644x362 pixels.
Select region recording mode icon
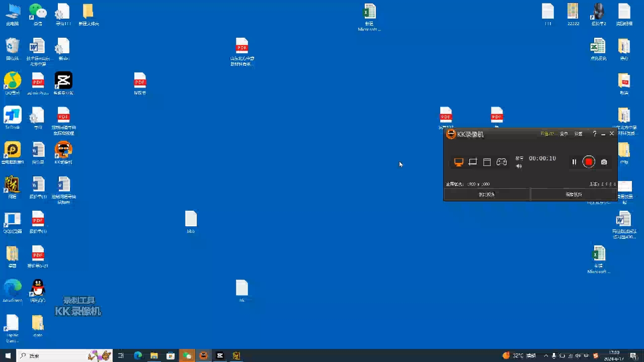point(472,162)
